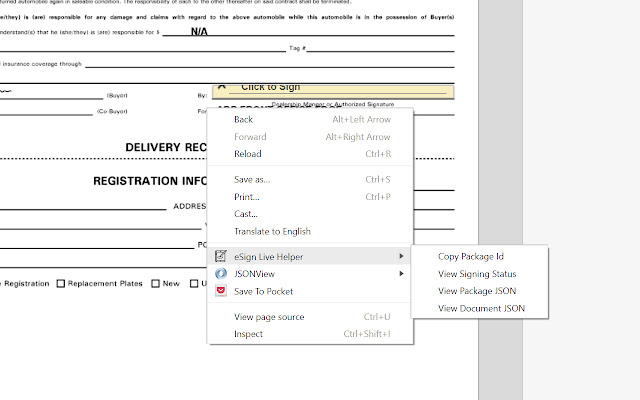Click the insurance coverage through field
Image resolution: width=640 pixels, height=400 pixels.
tap(269, 64)
